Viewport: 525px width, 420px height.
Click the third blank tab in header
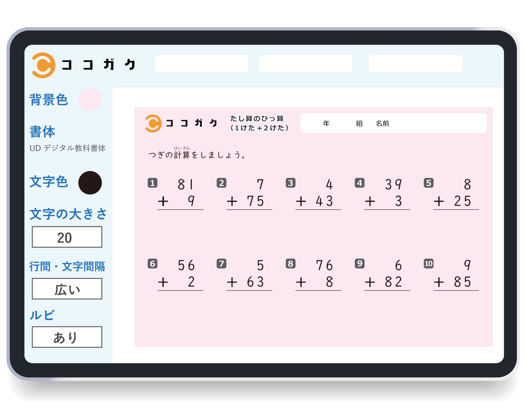click(x=415, y=64)
